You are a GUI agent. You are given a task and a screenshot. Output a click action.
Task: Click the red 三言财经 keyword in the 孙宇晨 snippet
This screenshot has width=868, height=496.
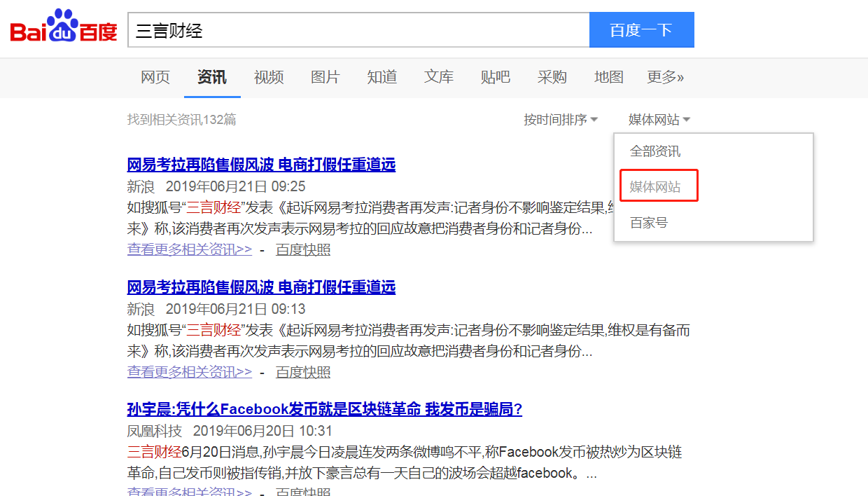[154, 452]
